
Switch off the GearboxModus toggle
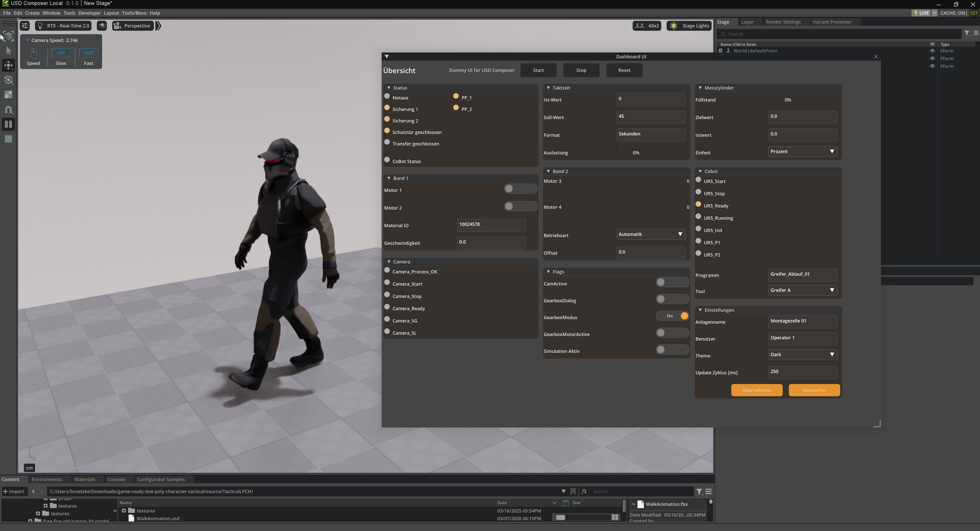tap(672, 316)
